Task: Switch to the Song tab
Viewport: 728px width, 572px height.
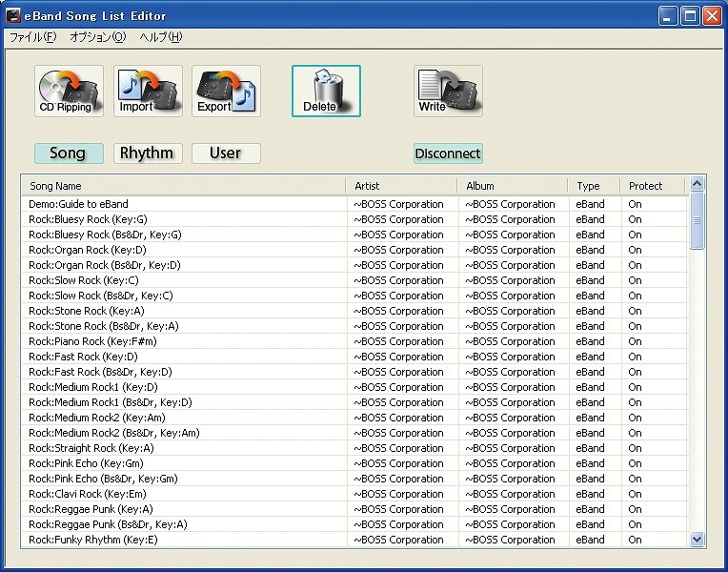Action: (68, 153)
